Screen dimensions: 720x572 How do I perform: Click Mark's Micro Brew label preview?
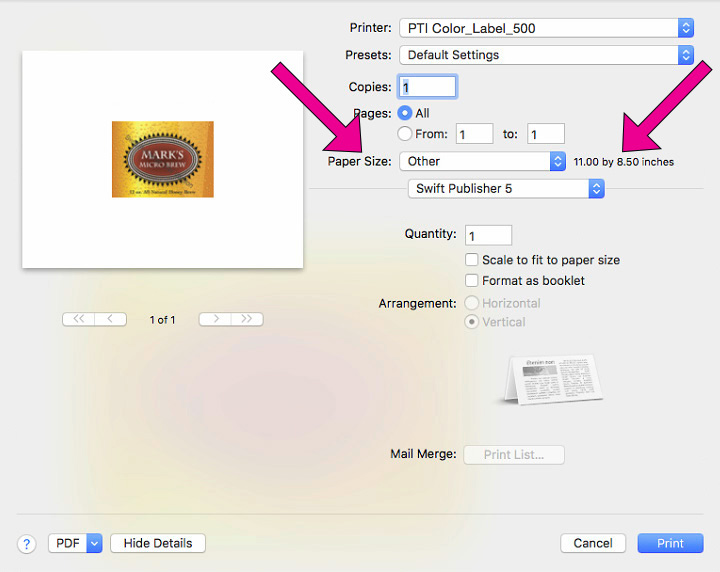tap(163, 159)
